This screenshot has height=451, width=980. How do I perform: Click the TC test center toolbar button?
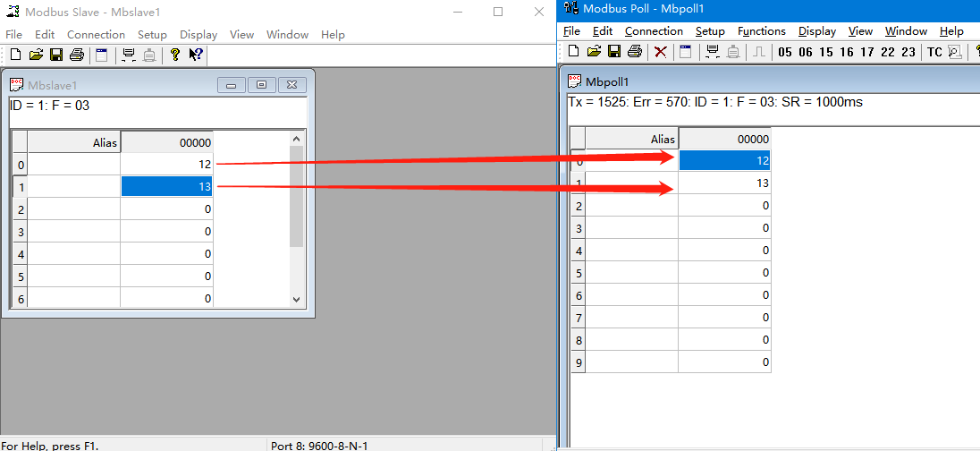click(934, 52)
